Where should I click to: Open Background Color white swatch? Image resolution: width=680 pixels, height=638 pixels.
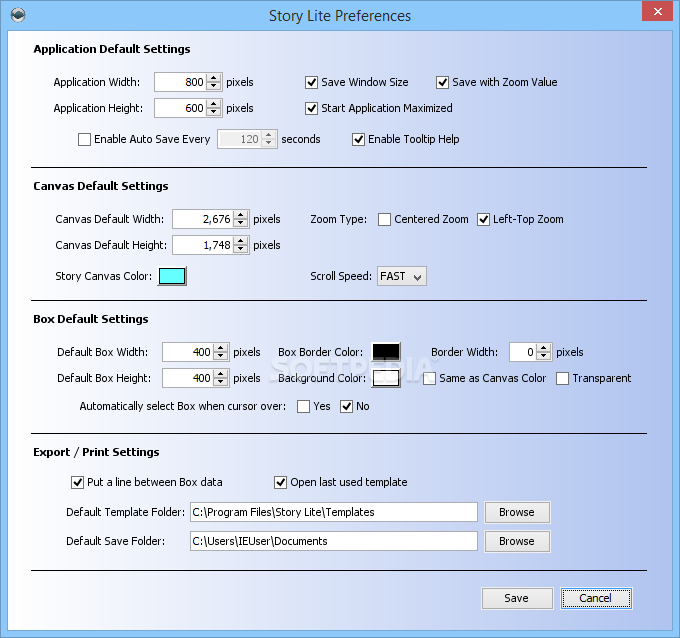tap(386, 378)
